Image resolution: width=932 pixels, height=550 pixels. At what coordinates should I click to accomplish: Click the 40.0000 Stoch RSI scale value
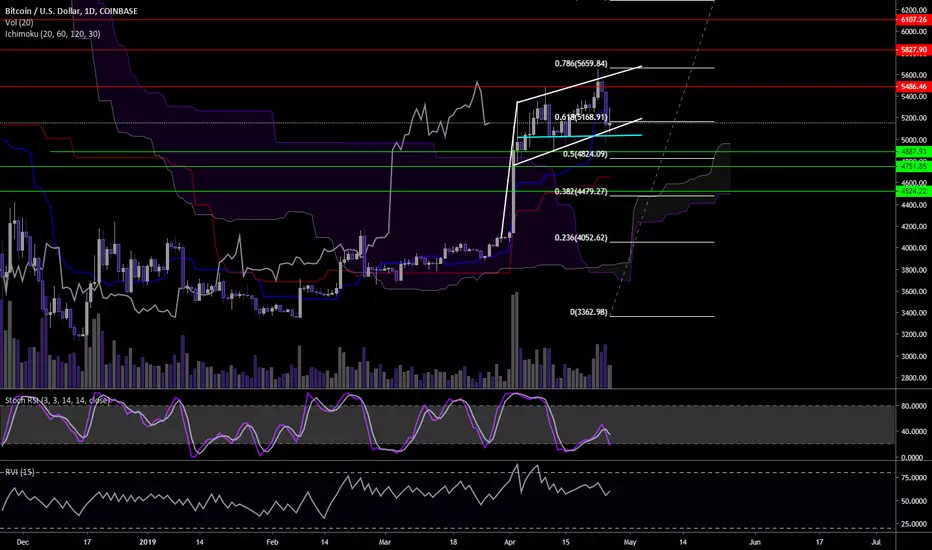pos(914,432)
